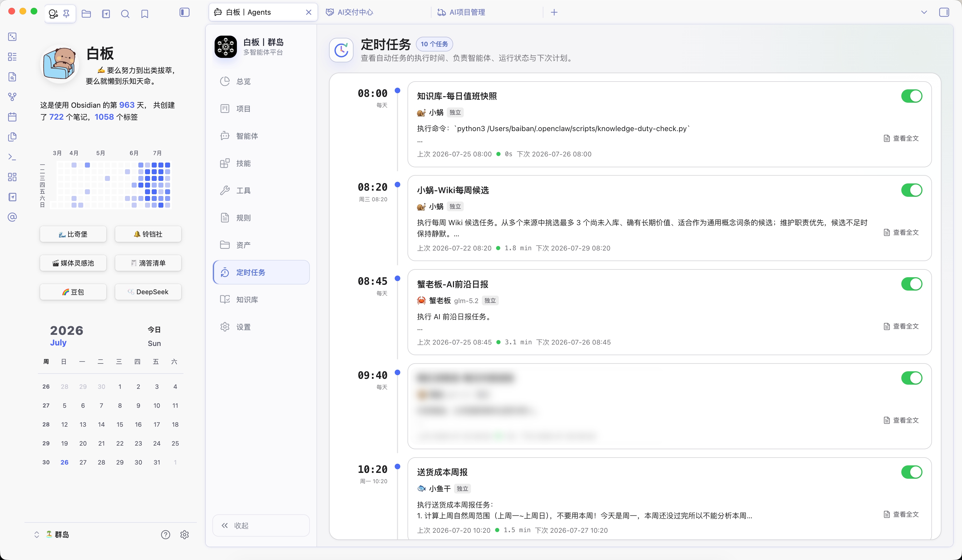Click the pin icon beside chat icon

click(x=67, y=14)
